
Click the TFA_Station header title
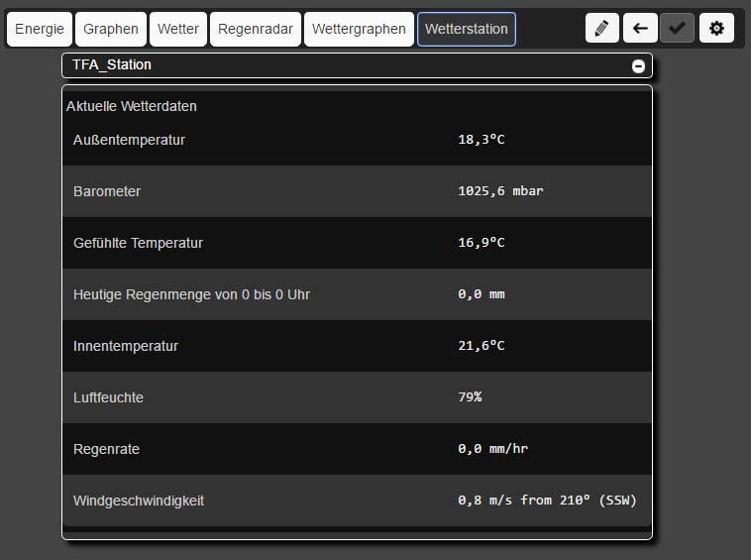[x=112, y=64]
